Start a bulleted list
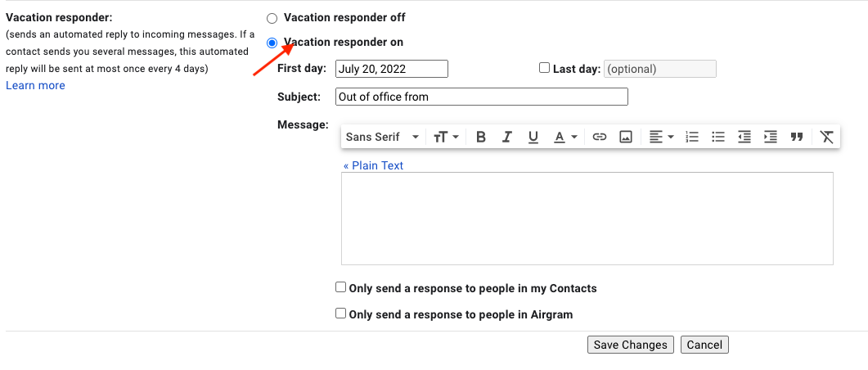Image resolution: width=868 pixels, height=370 pixels. [718, 137]
